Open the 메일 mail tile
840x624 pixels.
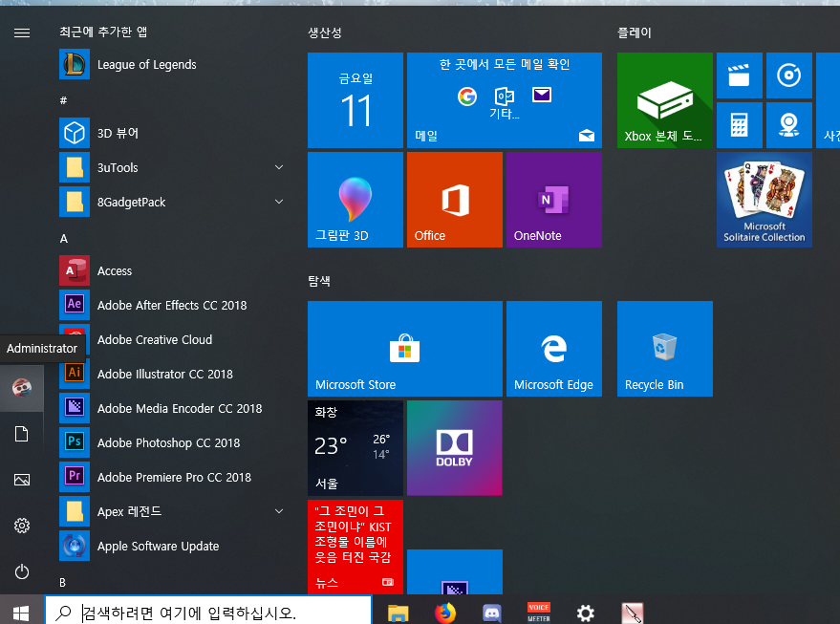coord(505,100)
